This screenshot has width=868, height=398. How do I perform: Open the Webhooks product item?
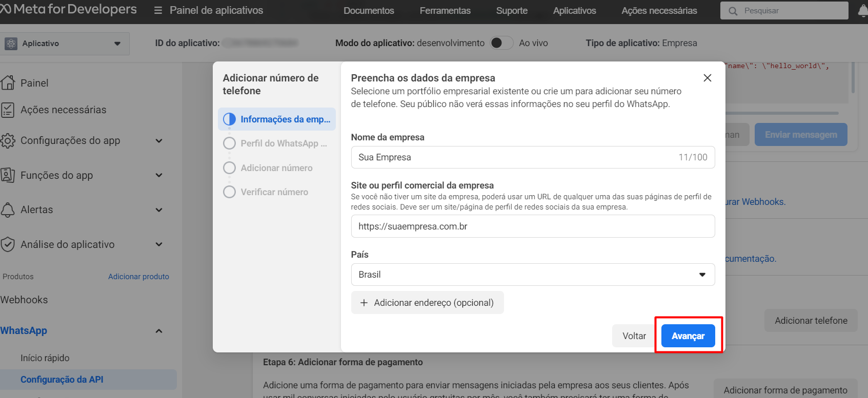[24, 300]
